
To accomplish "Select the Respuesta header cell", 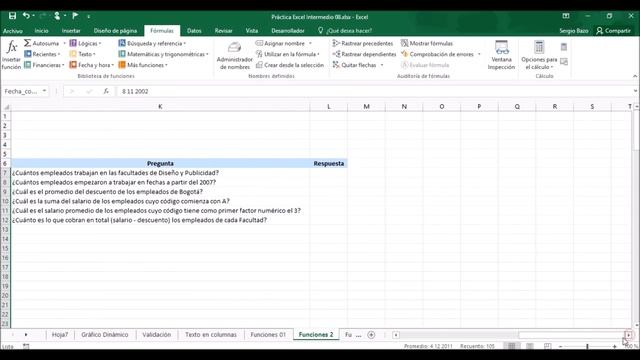I will coord(329,163).
